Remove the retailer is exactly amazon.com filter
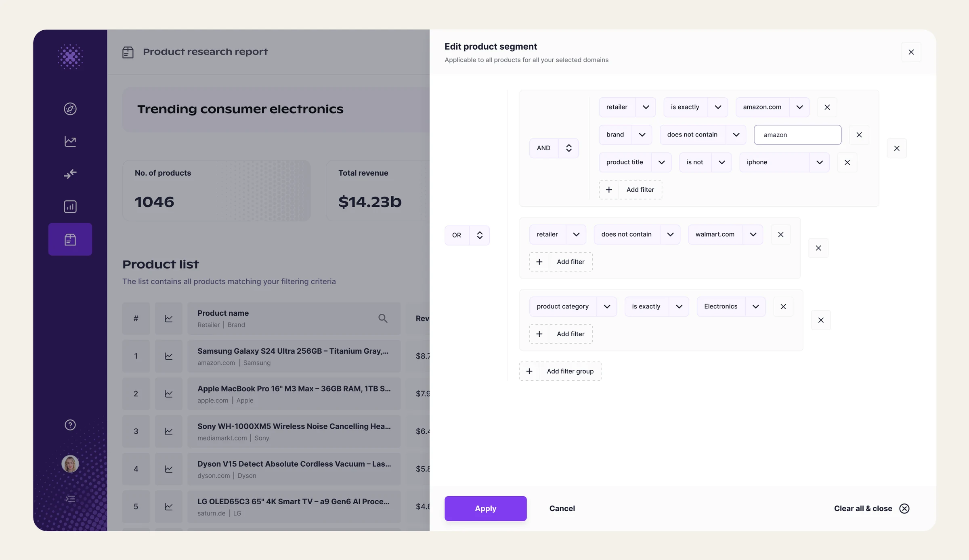The width and height of the screenshot is (969, 560). pyautogui.click(x=827, y=107)
